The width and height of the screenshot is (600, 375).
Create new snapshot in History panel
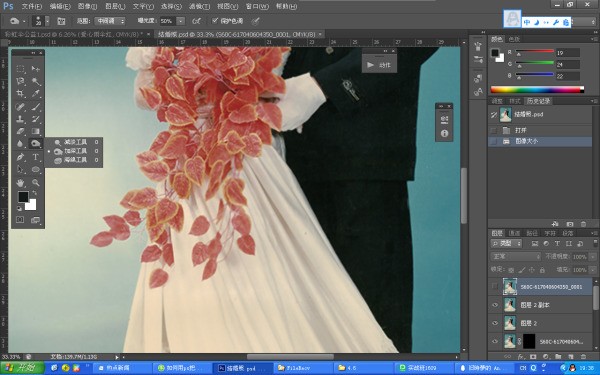[x=570, y=224]
